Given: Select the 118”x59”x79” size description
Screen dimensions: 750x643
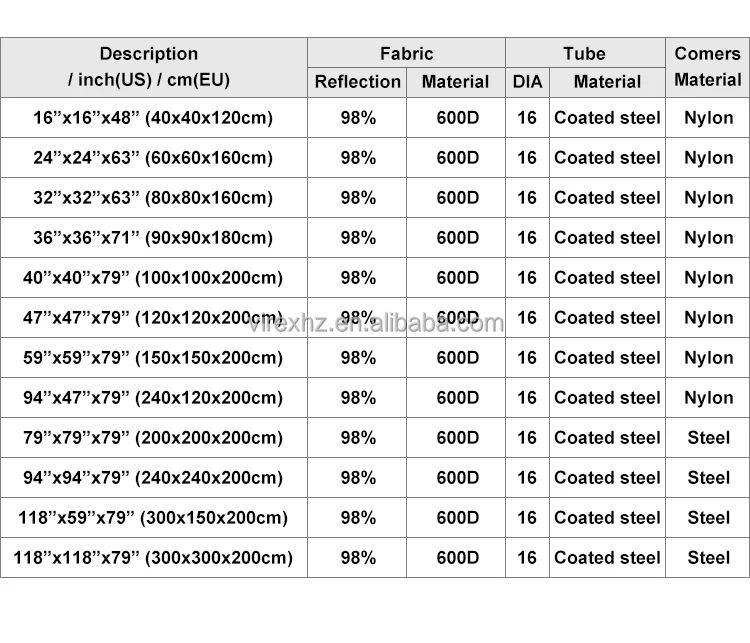Looking at the screenshot, I should [153, 518].
